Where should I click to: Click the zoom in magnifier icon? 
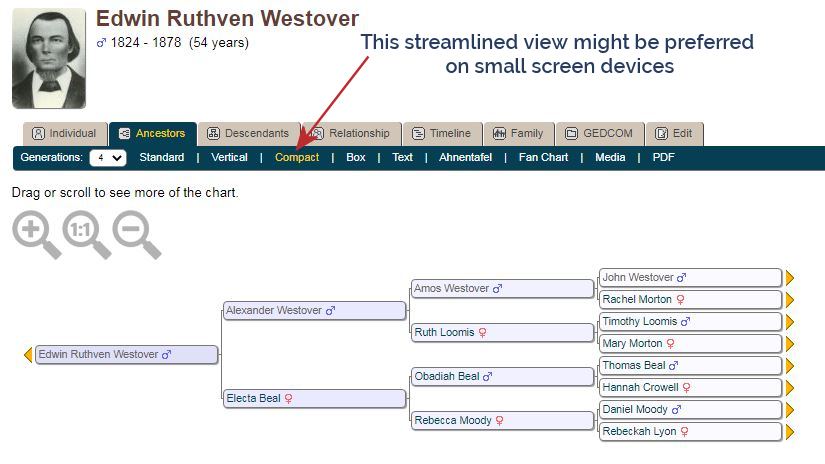36,235
